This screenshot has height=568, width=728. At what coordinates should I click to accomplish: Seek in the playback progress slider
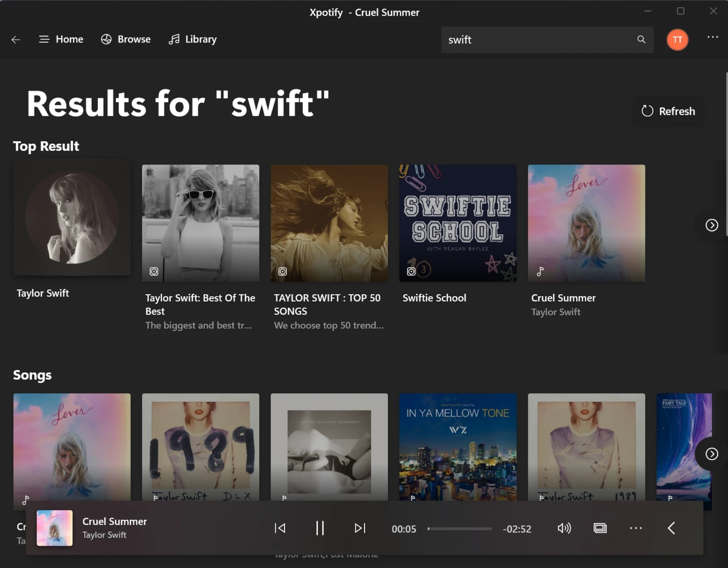click(460, 529)
